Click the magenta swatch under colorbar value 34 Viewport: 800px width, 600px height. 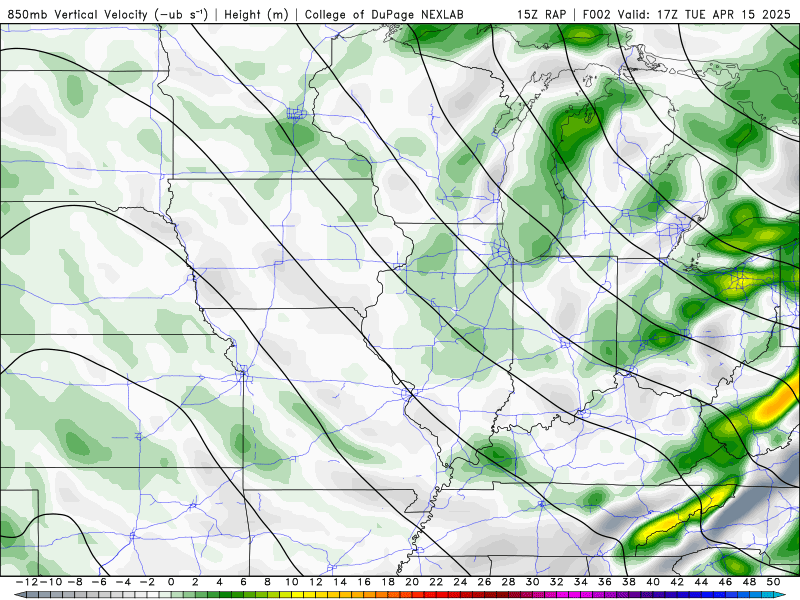587,594
